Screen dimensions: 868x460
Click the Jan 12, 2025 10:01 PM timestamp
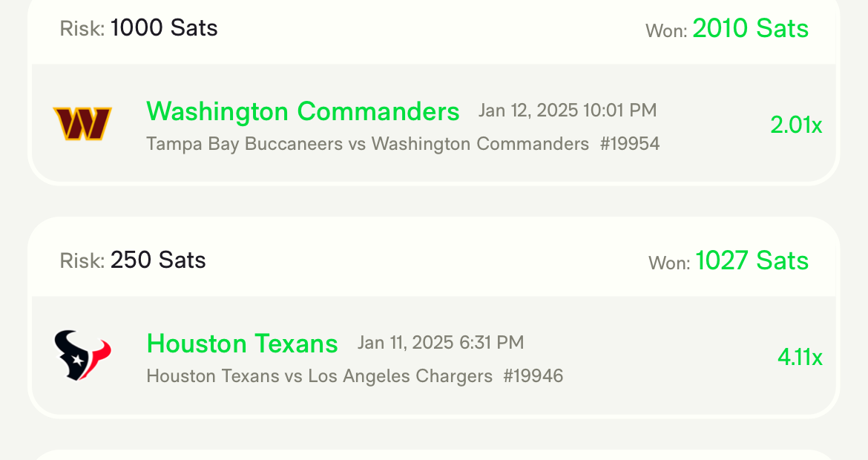(x=568, y=111)
